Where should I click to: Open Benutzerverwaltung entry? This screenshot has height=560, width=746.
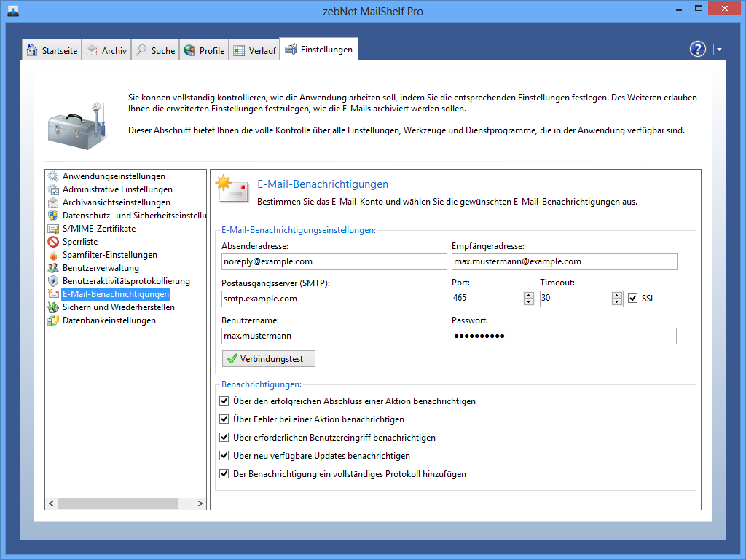(x=101, y=268)
